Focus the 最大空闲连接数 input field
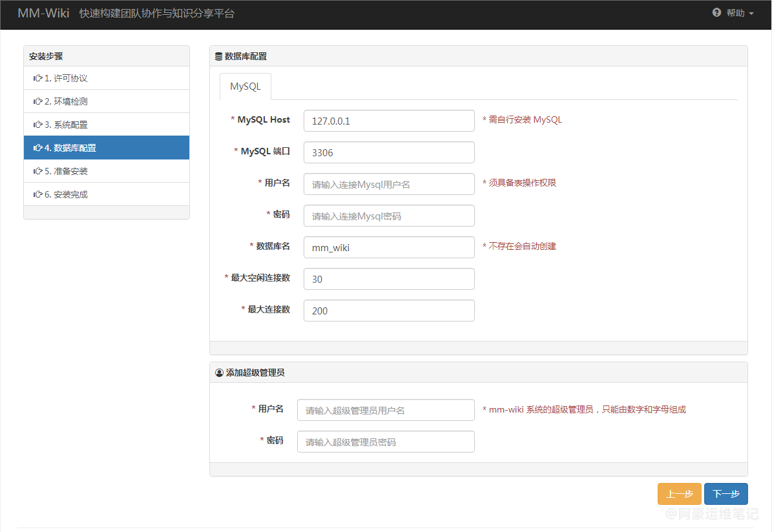The width and height of the screenshot is (772, 532). (389, 279)
